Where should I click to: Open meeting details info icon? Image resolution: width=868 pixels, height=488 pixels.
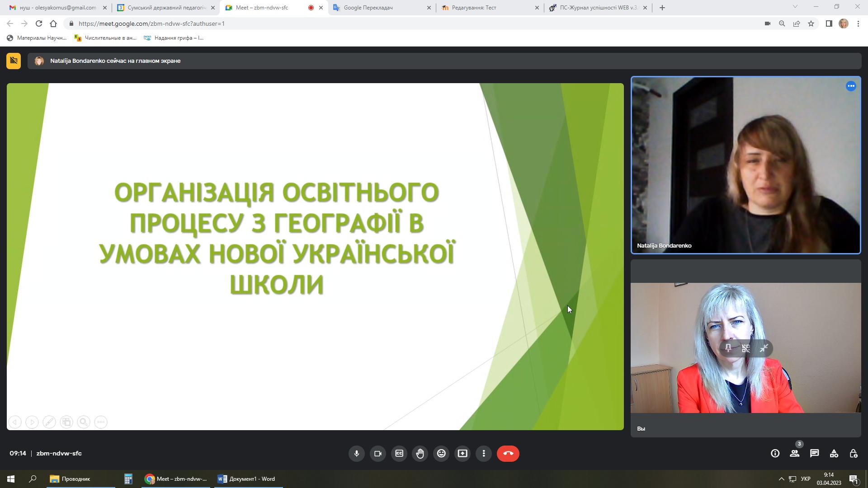[775, 454]
